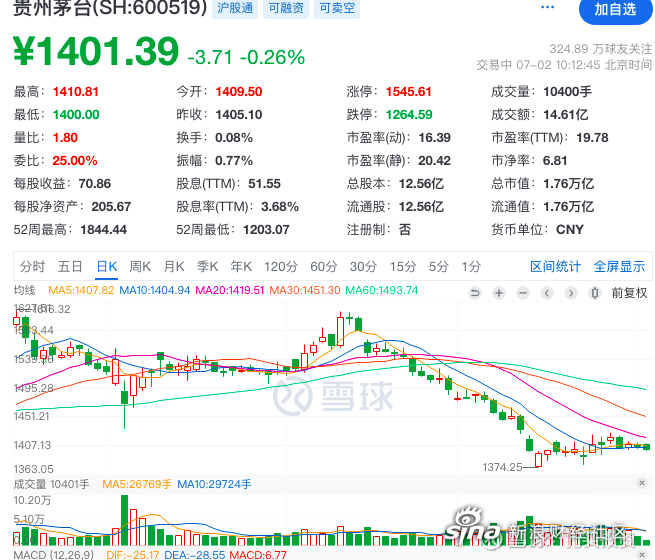This screenshot has width=655, height=560.
Task: Click 全屏显示 fullscreen link
Action: [619, 266]
